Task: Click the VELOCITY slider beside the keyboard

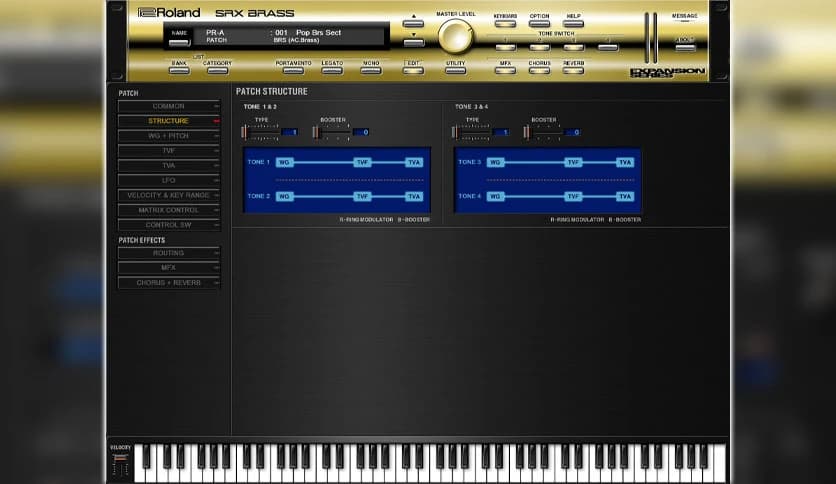Action: coord(120,464)
